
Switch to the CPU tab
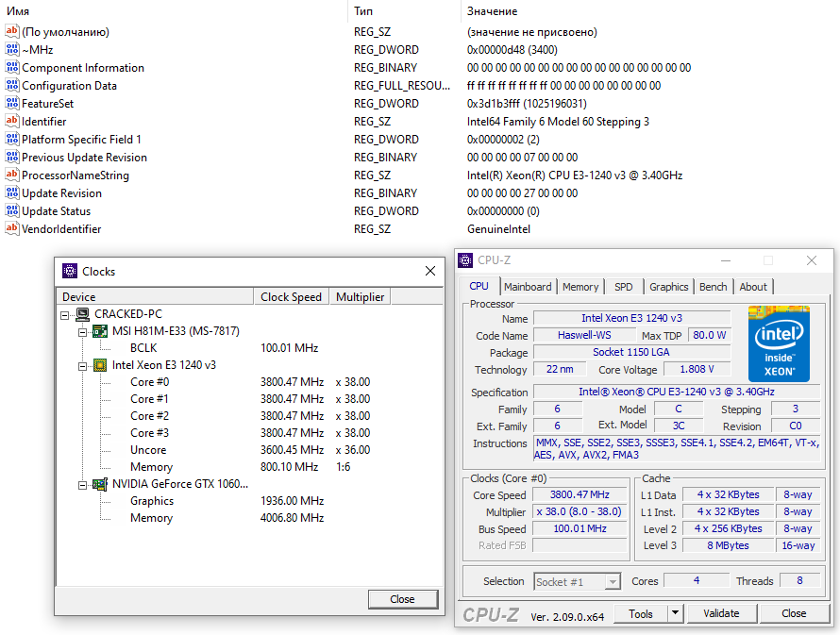point(479,287)
